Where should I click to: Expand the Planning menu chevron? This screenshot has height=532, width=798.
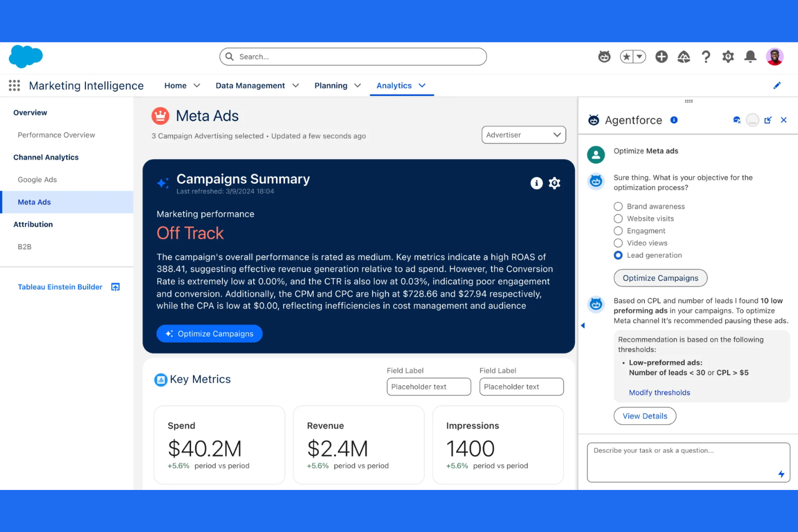click(x=357, y=86)
